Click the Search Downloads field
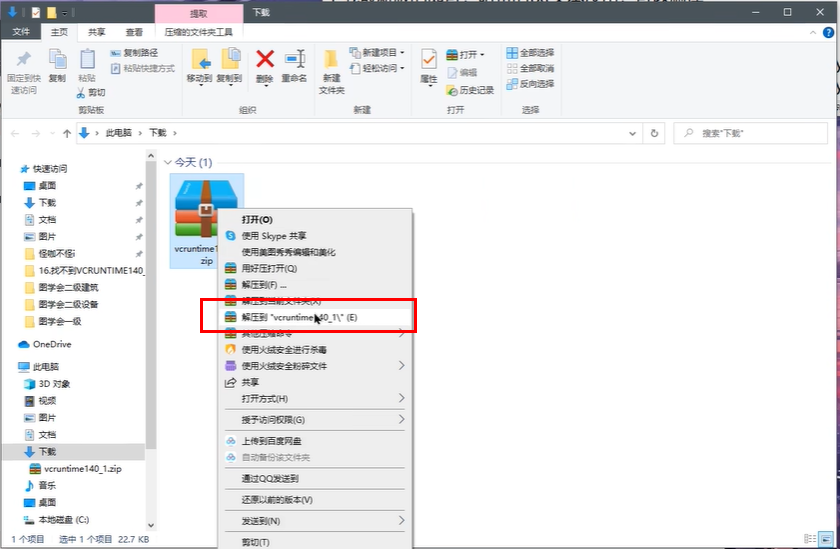Viewport: 840px width, 549px height. coord(750,133)
